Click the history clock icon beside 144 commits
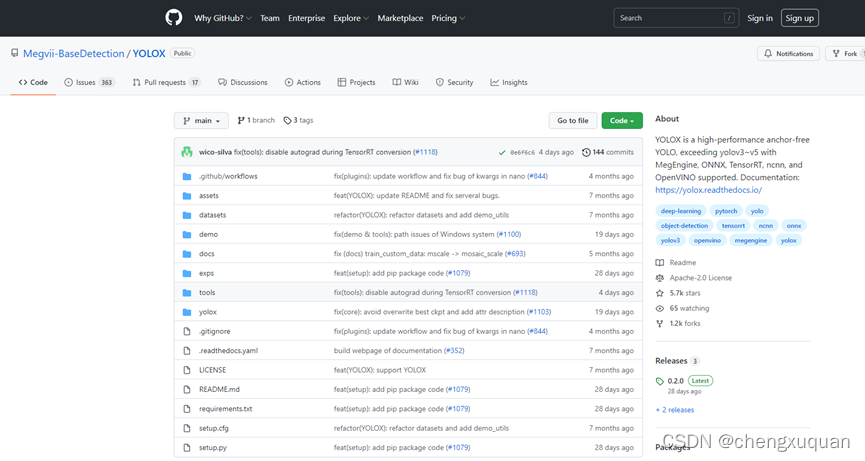Screen dimensions: 865x461 [x=586, y=152]
